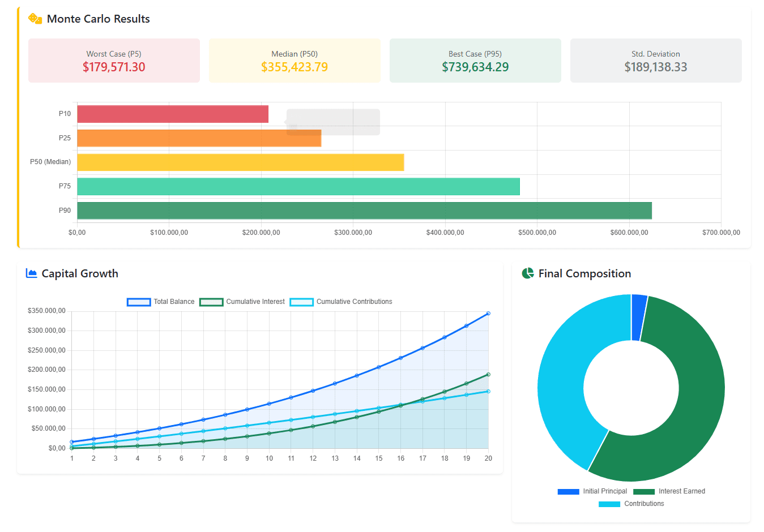
Task: Select the dark green P90 bar
Action: tap(364, 211)
